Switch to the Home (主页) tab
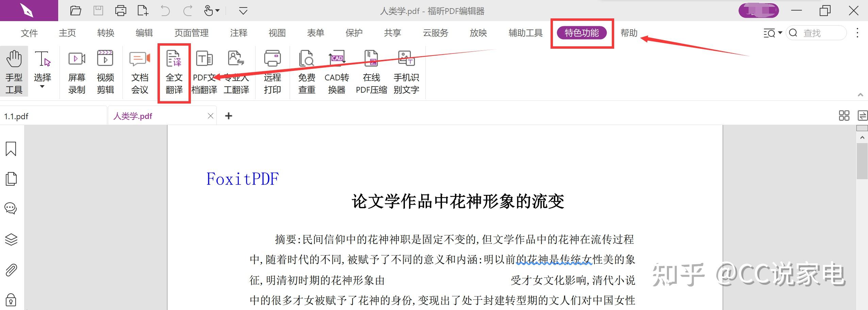 [67, 33]
